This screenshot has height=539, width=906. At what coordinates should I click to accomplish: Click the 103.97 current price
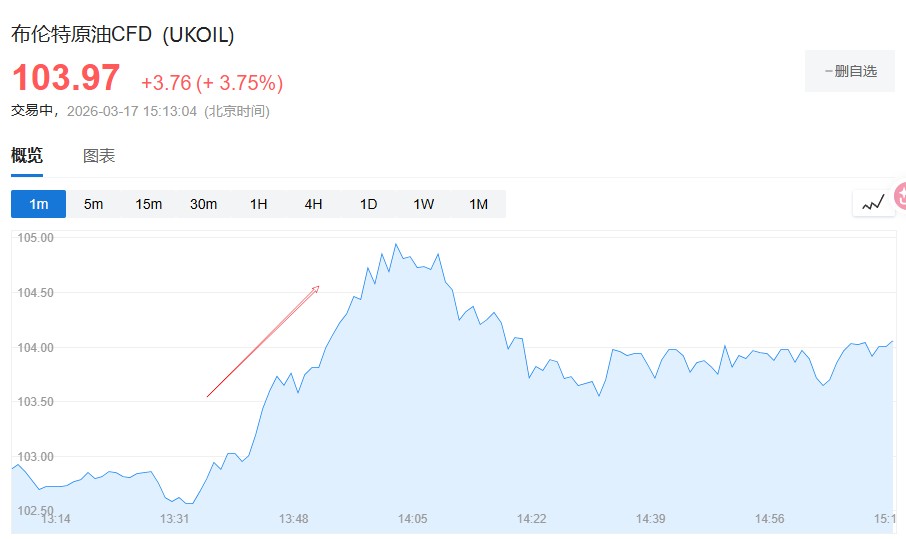(65, 78)
